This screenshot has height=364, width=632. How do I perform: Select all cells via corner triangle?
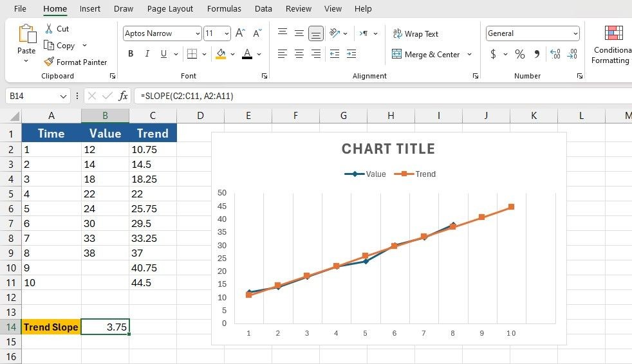point(15,117)
